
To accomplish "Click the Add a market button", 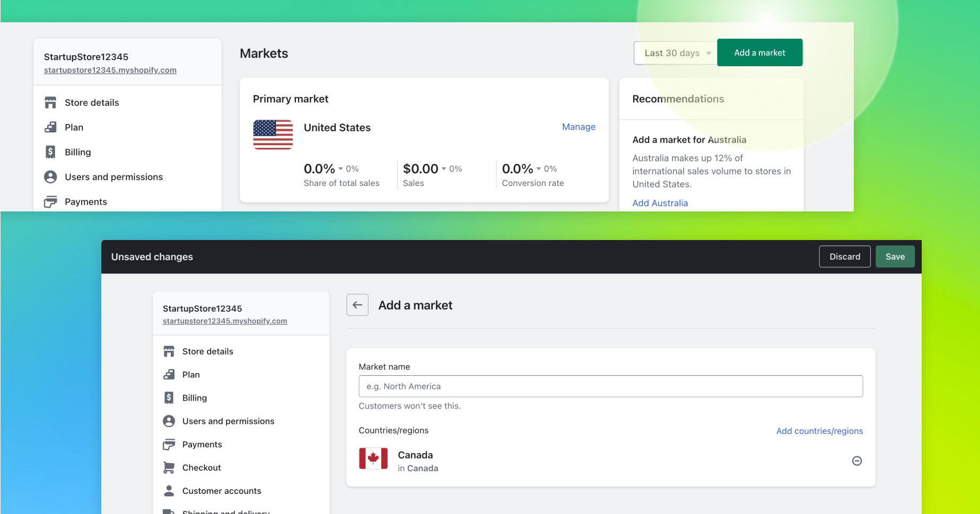I will click(759, 52).
